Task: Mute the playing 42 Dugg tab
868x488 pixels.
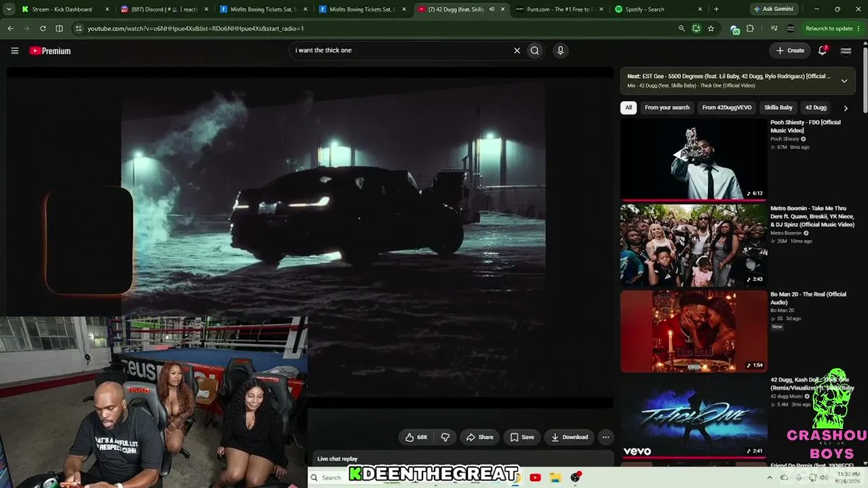Action: [x=492, y=9]
